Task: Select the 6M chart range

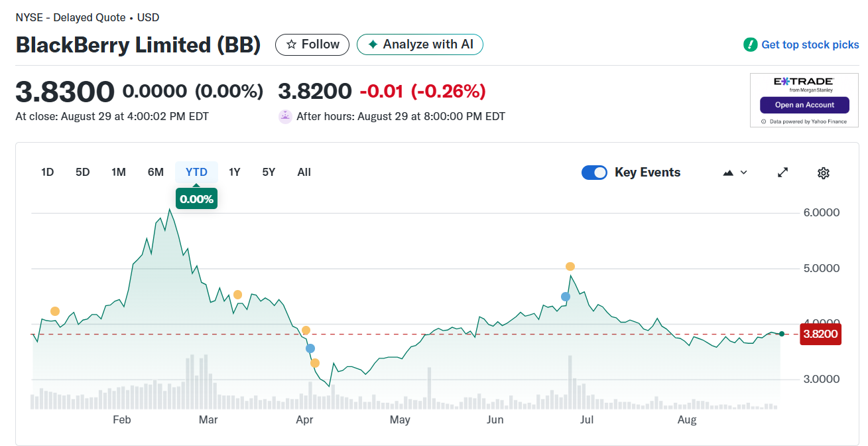Action: point(156,172)
